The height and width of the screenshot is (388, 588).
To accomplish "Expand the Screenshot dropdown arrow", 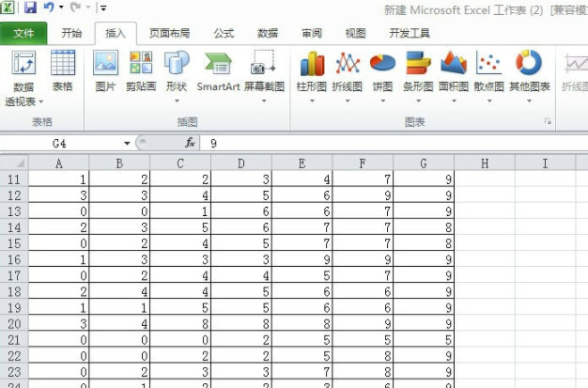I will tap(264, 101).
